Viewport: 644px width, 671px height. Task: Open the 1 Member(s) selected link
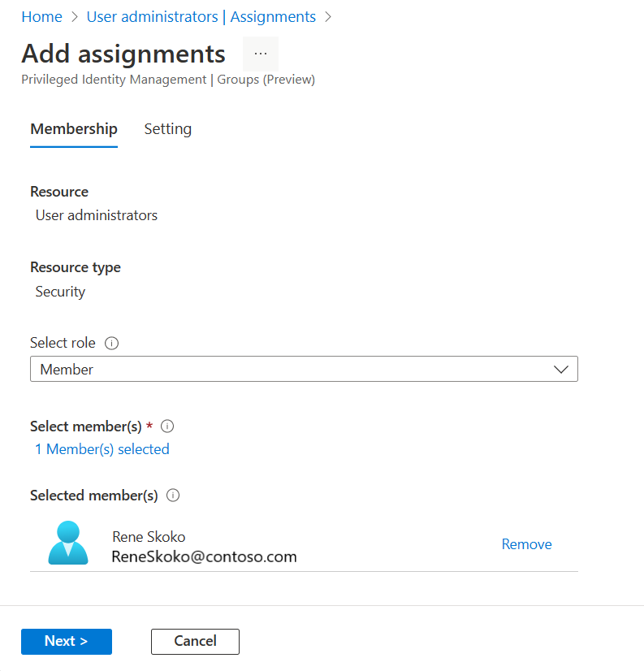pyautogui.click(x=102, y=449)
